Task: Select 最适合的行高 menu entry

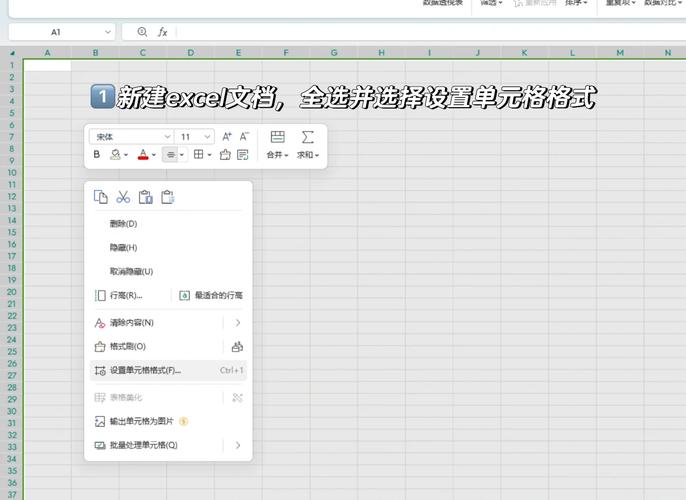Action: click(x=211, y=296)
